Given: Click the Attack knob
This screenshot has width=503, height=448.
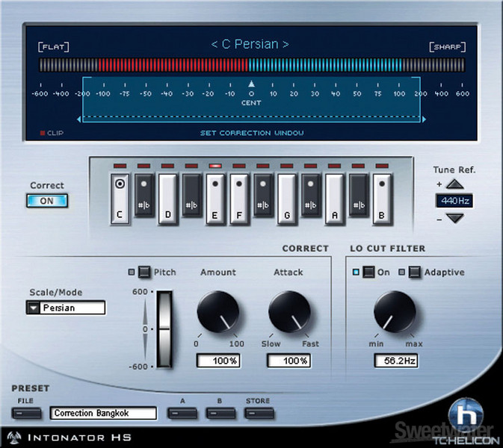Looking at the screenshot, I should [288, 312].
